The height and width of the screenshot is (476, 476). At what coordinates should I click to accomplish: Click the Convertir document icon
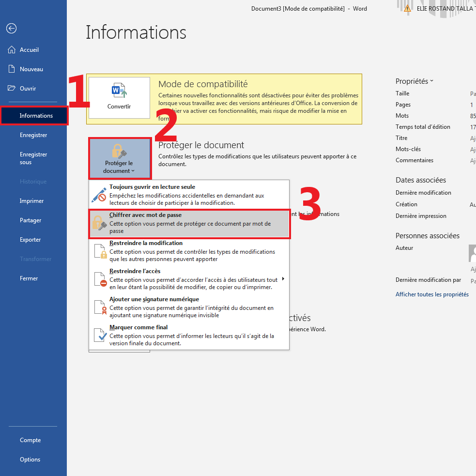click(119, 91)
